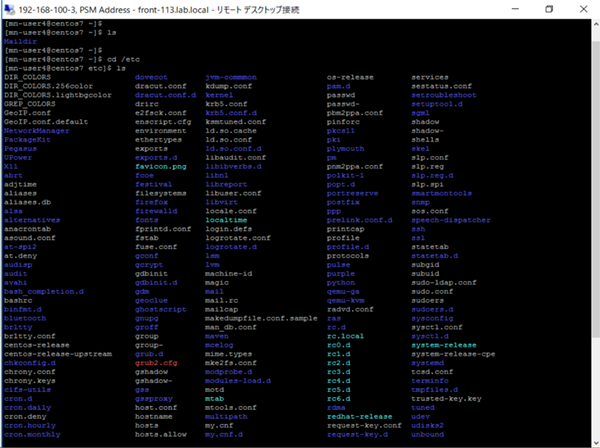Click the brltty.conf file name
The image size is (600, 448).
(x=30, y=336)
